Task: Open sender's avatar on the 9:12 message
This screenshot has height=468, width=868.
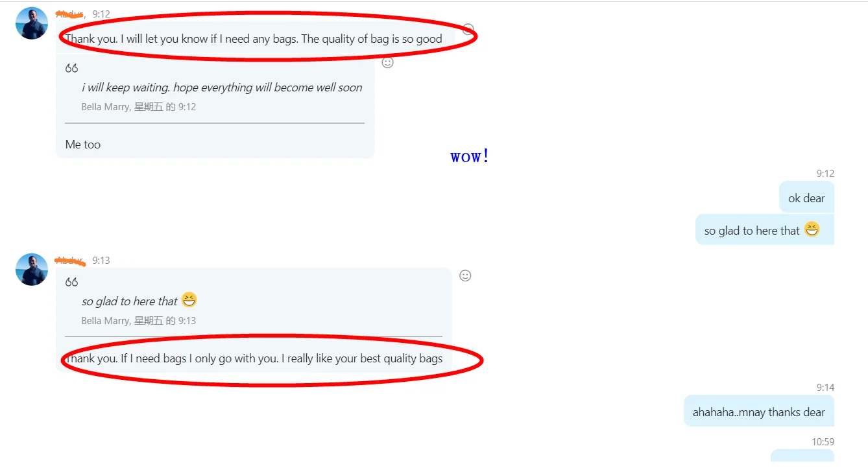Action: 32,23
